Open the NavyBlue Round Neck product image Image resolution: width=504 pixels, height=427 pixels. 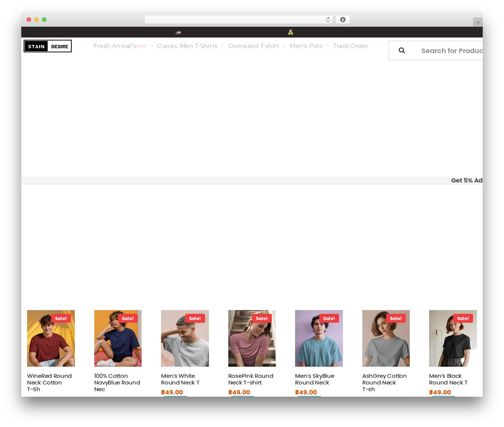pyautogui.click(x=118, y=338)
